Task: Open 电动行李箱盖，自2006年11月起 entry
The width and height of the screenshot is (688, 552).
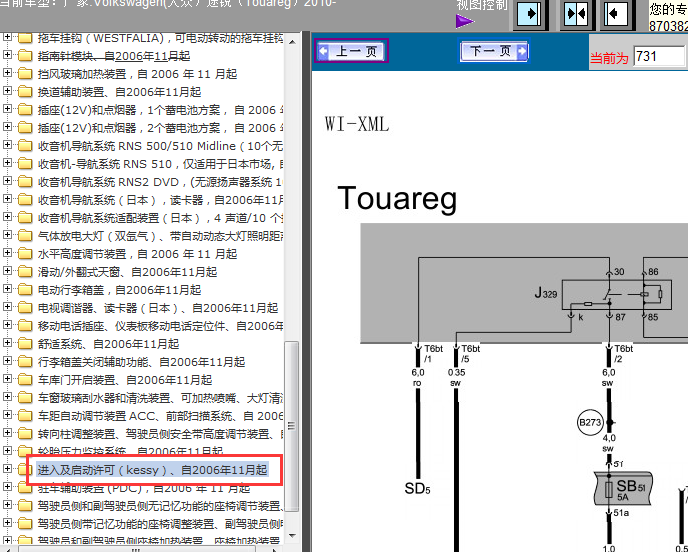Action: [x=119, y=290]
